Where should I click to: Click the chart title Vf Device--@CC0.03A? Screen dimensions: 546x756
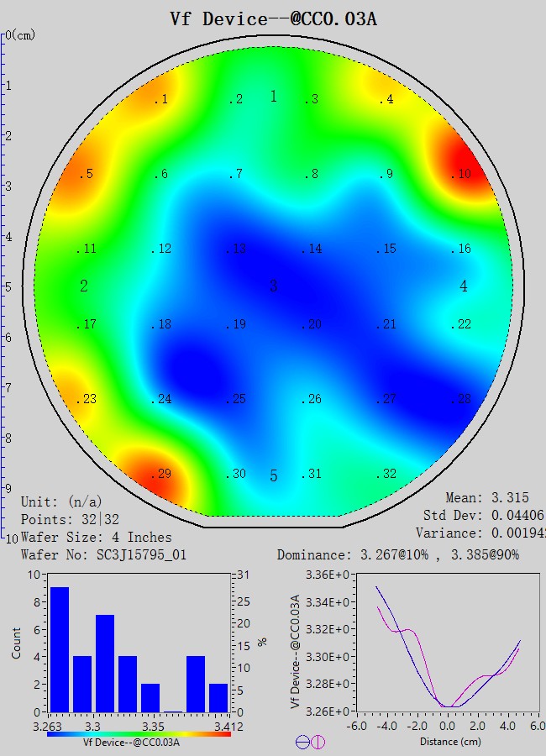(x=273, y=18)
